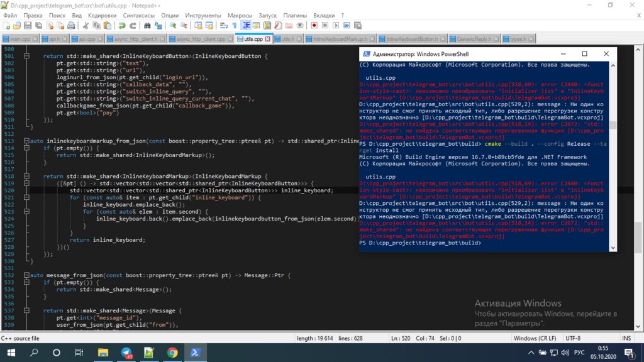Print the document using Print icon
Viewport: 644px width, 362px height.
[x=71, y=25]
